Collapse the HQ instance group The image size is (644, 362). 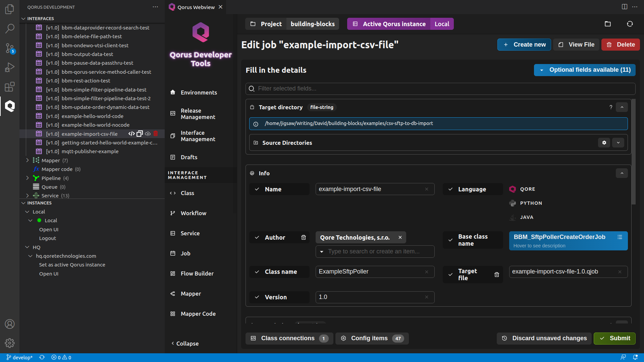pos(28,247)
